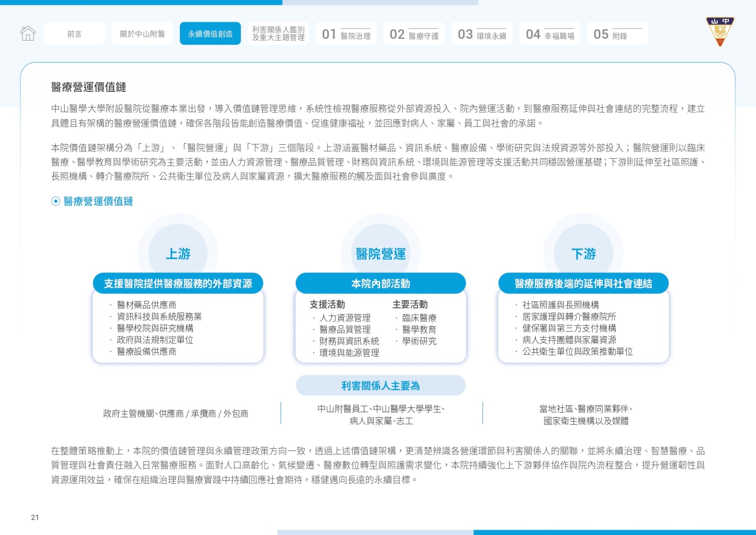
Task: Click the page number 21
Action: (x=35, y=517)
